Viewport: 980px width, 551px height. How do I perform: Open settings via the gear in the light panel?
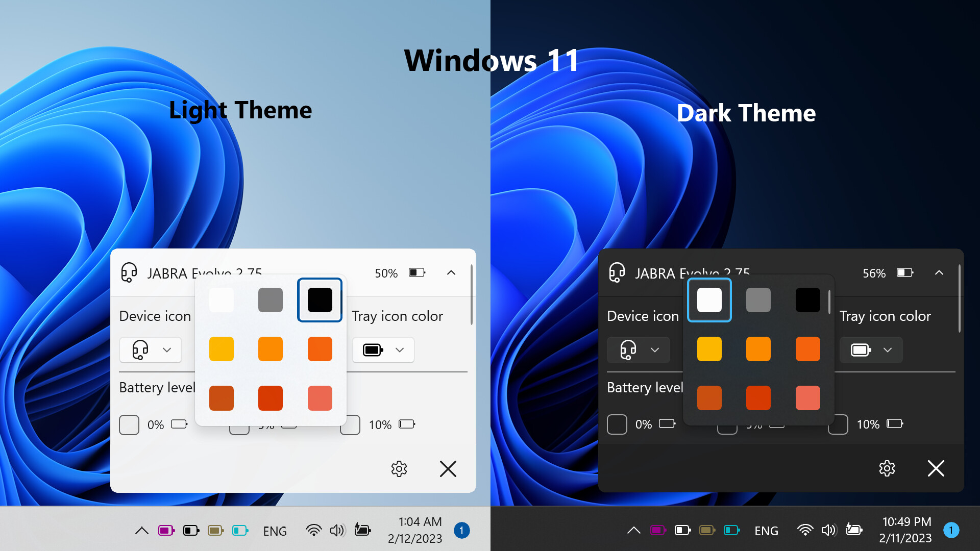(399, 469)
